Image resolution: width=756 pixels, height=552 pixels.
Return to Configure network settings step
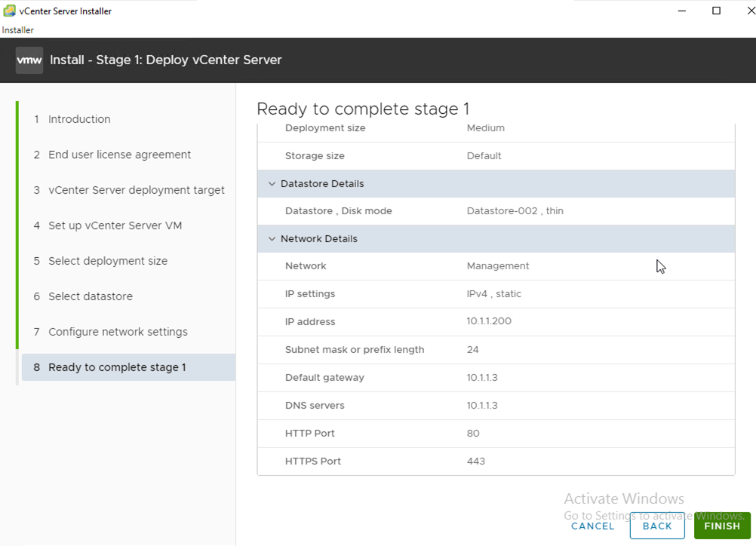click(x=118, y=332)
